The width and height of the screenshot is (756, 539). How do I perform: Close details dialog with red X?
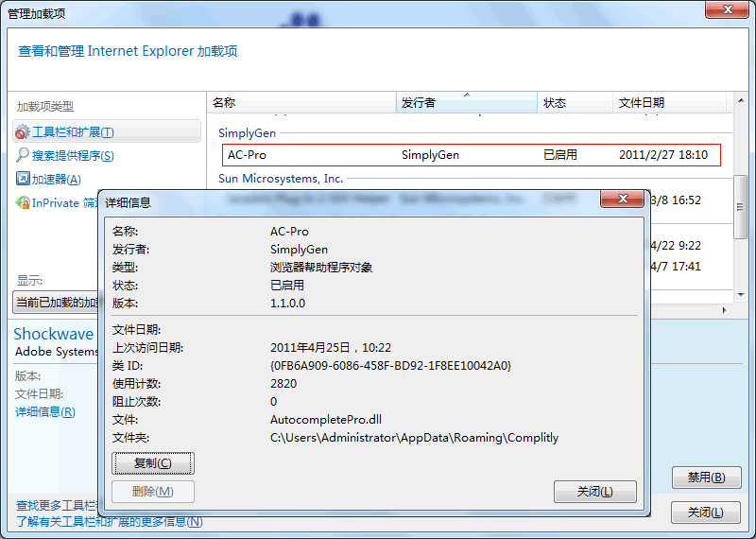(622, 199)
